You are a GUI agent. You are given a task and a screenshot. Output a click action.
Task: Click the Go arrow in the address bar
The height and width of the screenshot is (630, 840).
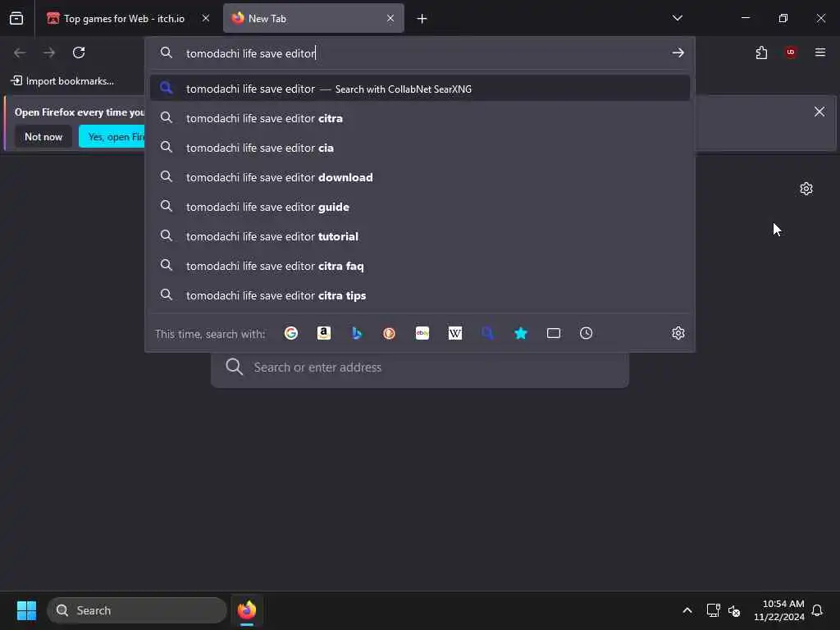678,52
